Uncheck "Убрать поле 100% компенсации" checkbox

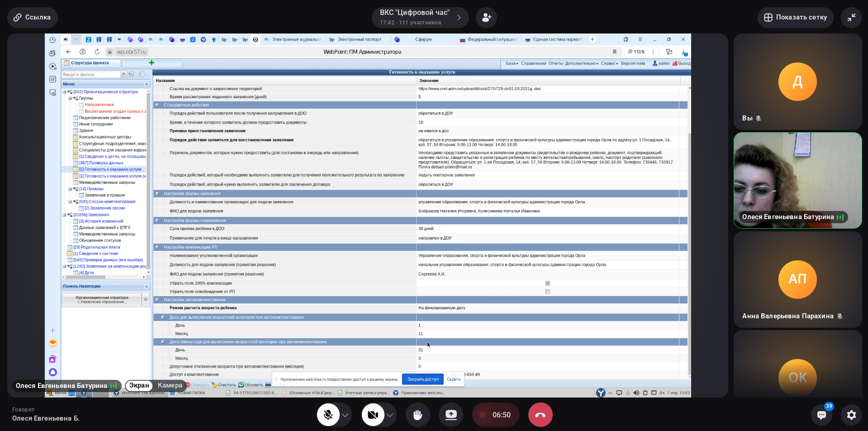[547, 283]
